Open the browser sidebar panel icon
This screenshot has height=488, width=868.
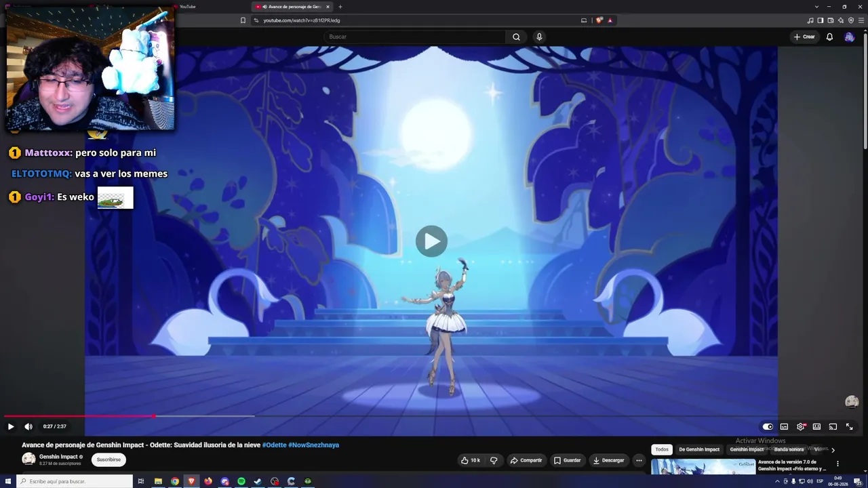pyautogui.click(x=821, y=20)
